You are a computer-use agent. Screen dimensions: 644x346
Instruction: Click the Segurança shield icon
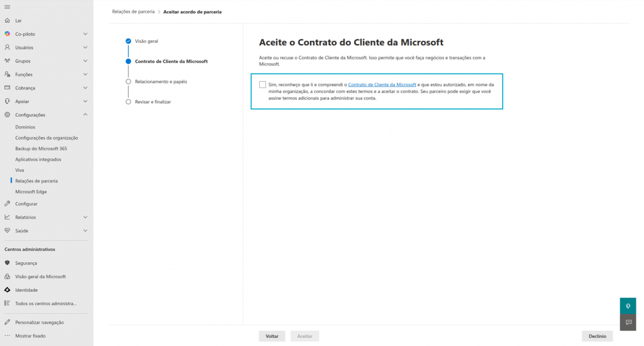coord(8,262)
